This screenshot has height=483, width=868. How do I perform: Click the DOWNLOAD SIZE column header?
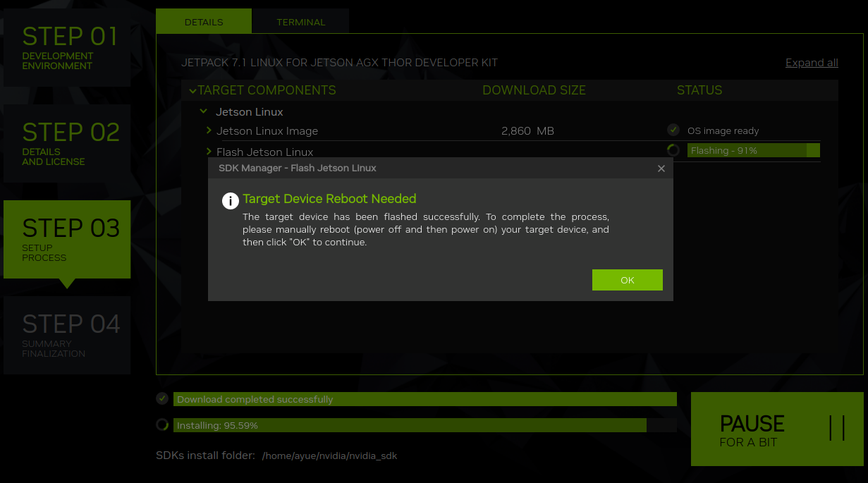click(534, 90)
